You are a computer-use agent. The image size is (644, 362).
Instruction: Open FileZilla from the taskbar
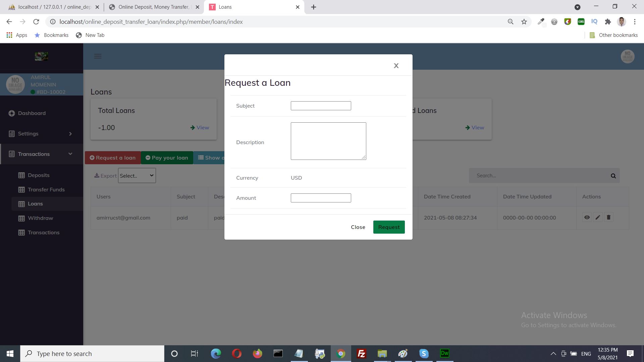pyautogui.click(x=361, y=354)
